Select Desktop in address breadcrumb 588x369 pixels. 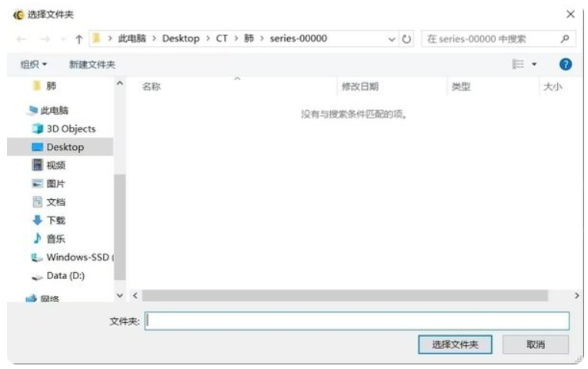coord(181,38)
